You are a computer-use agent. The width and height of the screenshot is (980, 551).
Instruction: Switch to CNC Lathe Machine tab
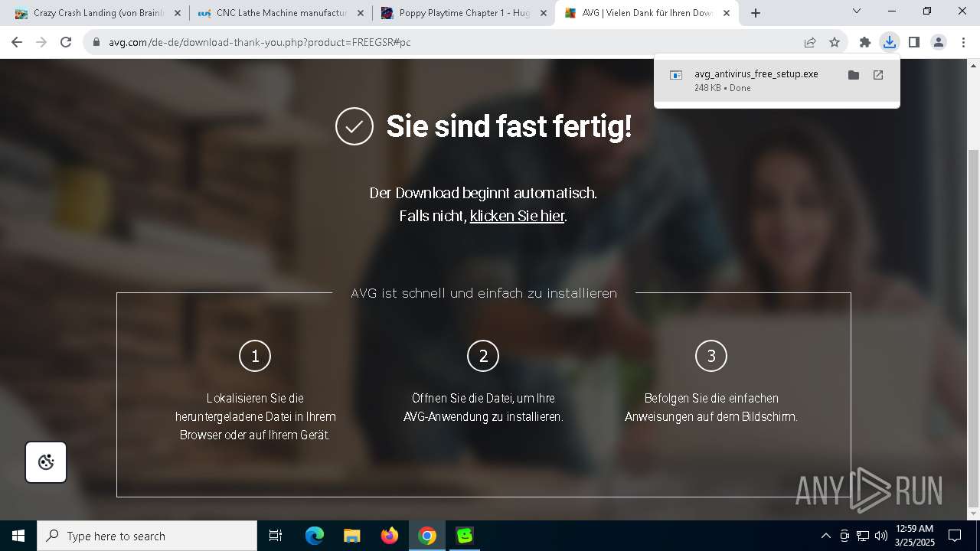click(x=281, y=13)
